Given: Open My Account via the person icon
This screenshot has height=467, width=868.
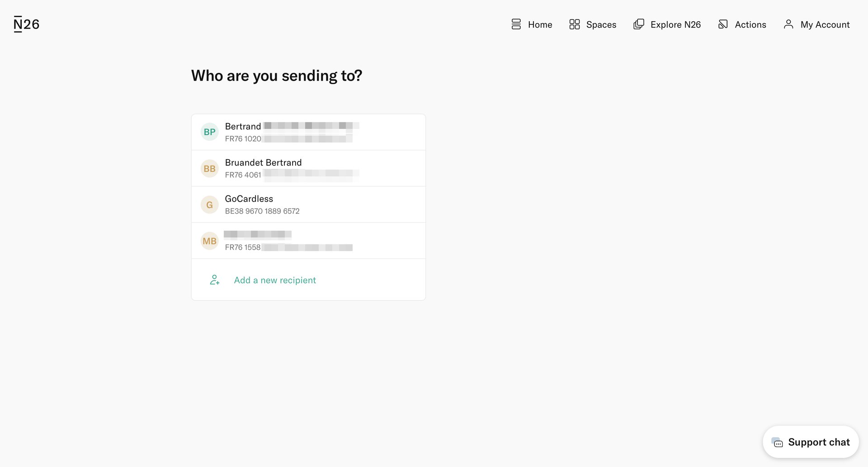Looking at the screenshot, I should [x=788, y=24].
